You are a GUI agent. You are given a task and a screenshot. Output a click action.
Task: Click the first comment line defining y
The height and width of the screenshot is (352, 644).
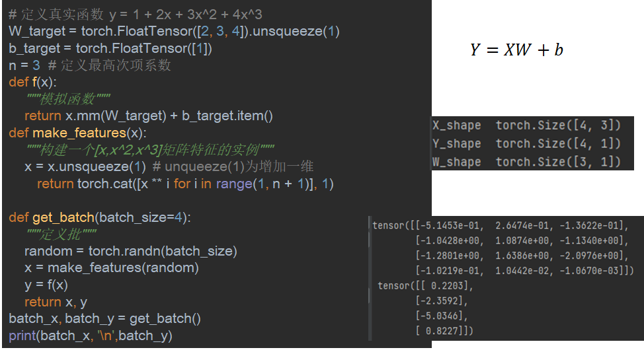(136, 15)
